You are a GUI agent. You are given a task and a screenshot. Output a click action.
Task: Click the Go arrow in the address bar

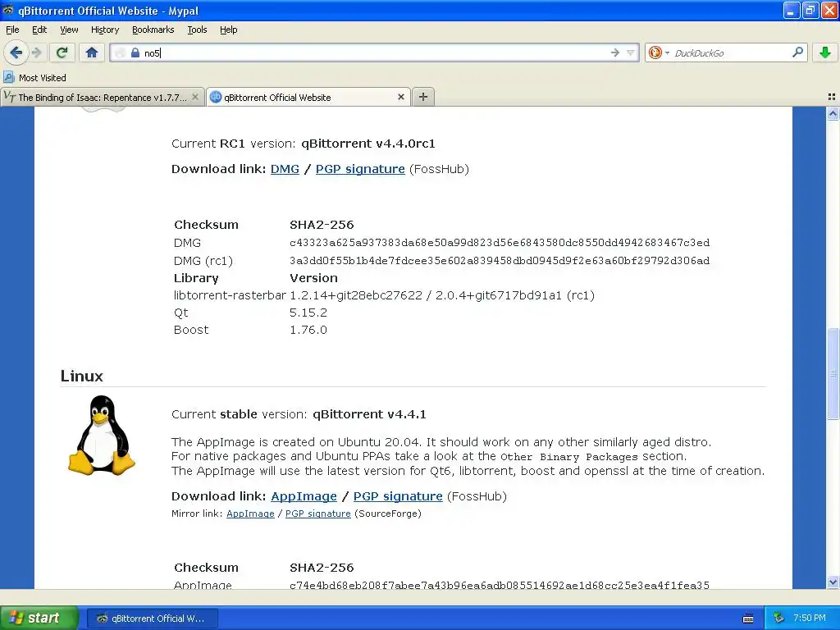pos(615,52)
